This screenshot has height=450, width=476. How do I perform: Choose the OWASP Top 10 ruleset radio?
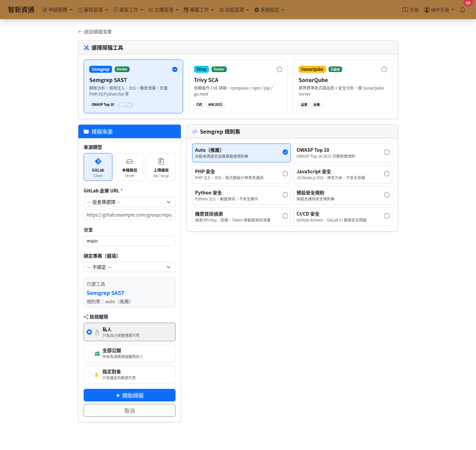coord(387,152)
